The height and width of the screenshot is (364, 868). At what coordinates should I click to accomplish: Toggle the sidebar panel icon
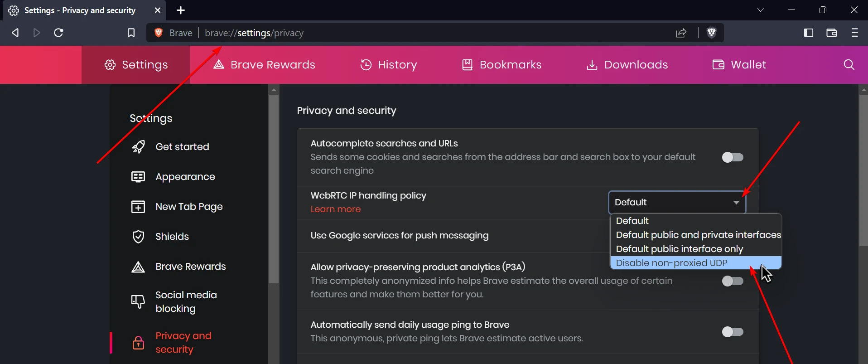[x=809, y=33]
